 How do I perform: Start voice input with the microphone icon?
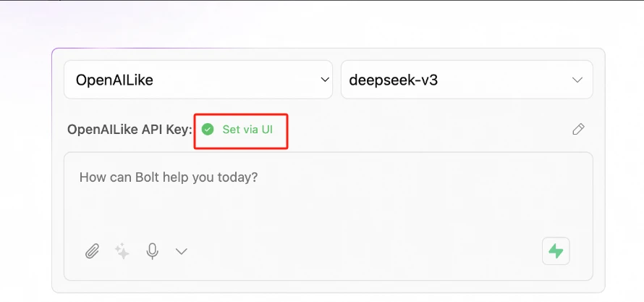153,251
